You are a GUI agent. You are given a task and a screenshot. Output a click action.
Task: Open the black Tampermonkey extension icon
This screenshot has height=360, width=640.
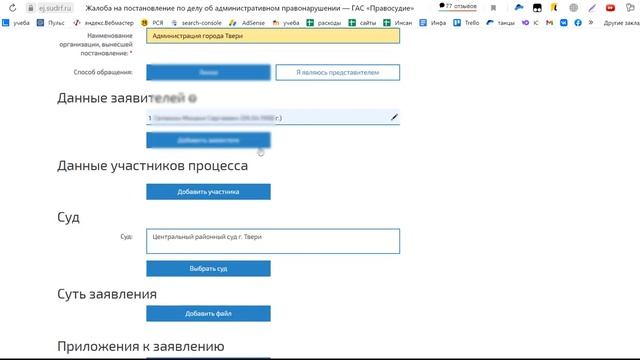tap(537, 7)
